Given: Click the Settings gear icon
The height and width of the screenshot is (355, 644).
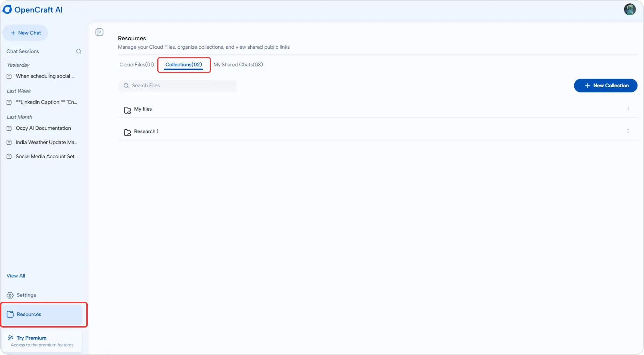Looking at the screenshot, I should tap(10, 295).
